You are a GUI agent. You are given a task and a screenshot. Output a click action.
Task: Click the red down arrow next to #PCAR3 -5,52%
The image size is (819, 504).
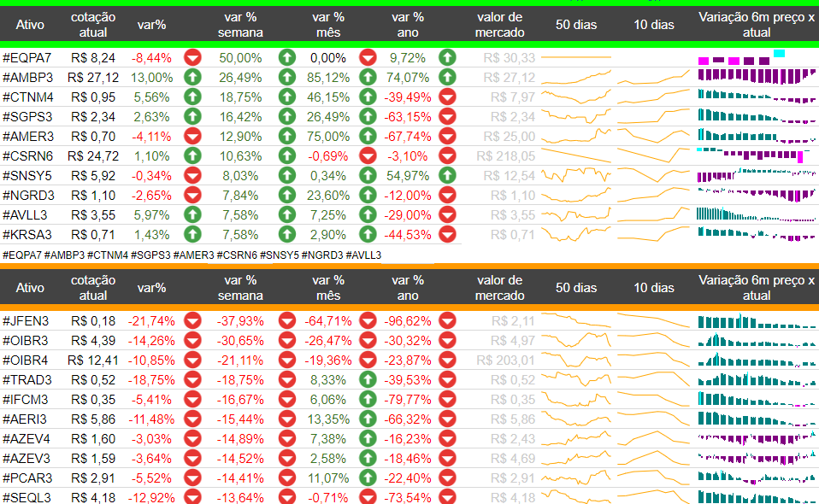(x=192, y=478)
